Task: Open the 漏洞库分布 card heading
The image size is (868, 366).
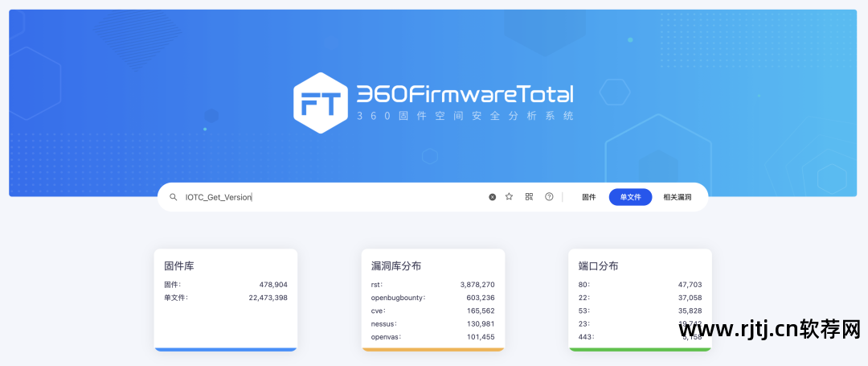Action: [x=396, y=266]
